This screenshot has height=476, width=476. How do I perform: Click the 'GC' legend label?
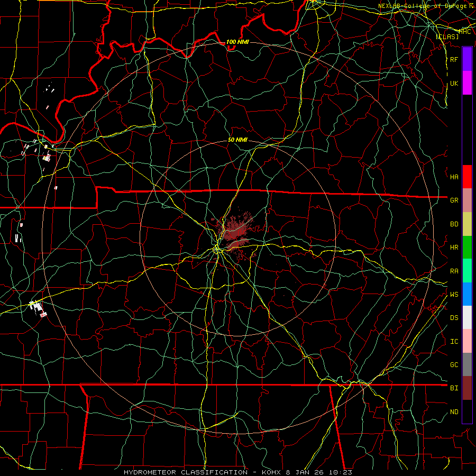tap(454, 364)
